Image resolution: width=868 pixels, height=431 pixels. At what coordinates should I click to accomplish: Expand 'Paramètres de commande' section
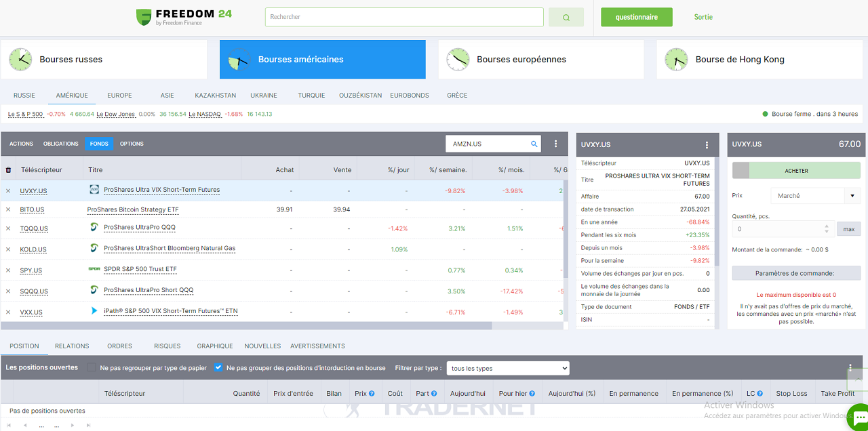pyautogui.click(x=796, y=273)
